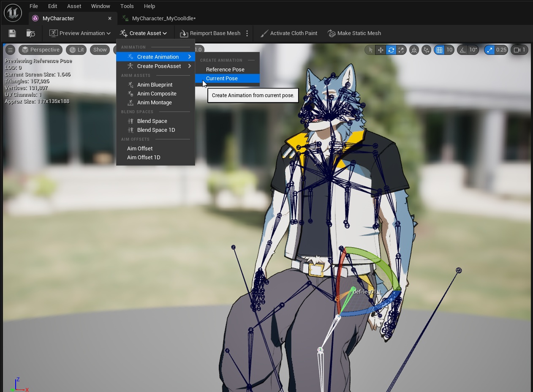This screenshot has width=533, height=392.
Task: Choose Current Pose from Create Animation submenu
Action: point(222,79)
